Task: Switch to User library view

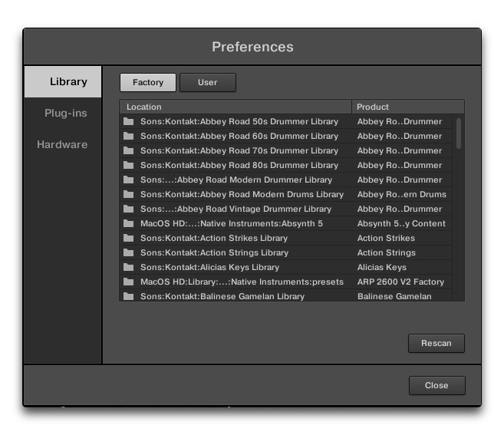Action: pyautogui.click(x=207, y=83)
